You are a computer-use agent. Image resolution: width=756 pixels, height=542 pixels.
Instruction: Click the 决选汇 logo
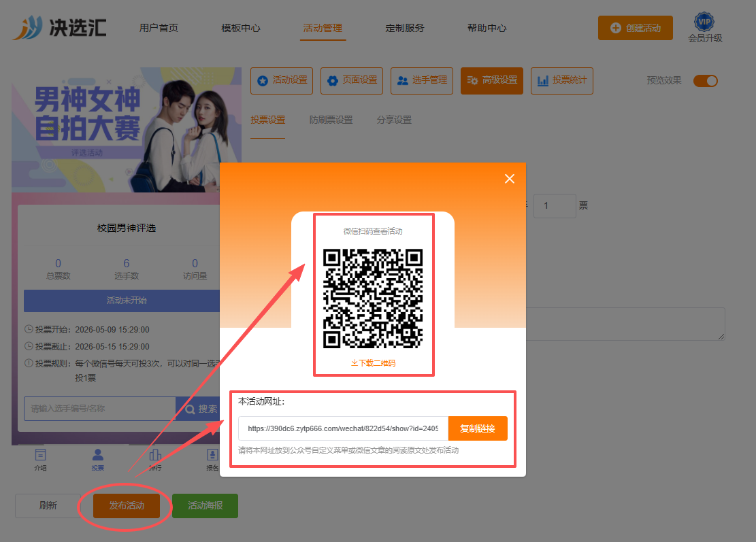pos(59,27)
